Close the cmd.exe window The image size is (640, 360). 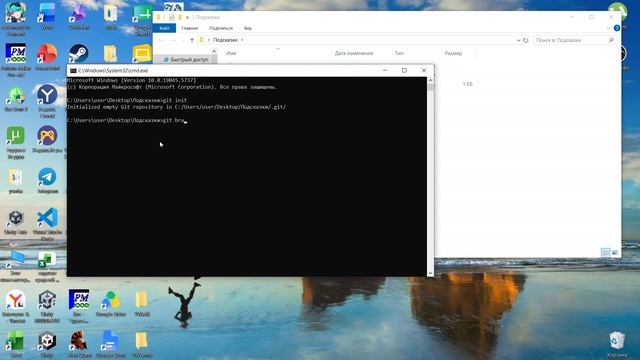pos(424,70)
